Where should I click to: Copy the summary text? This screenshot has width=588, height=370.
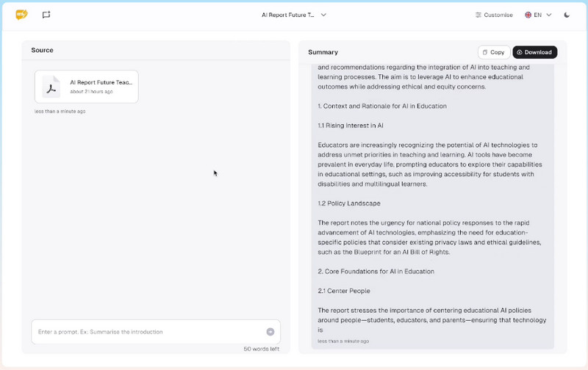point(493,52)
